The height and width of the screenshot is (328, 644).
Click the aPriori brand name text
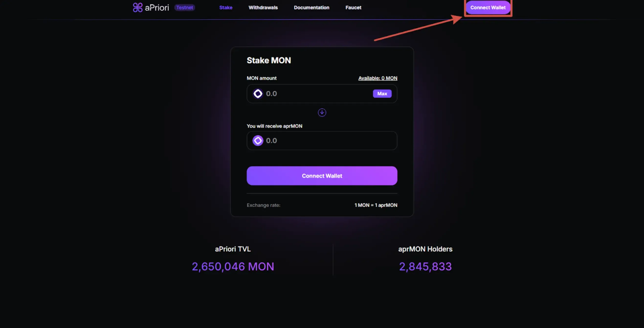pyautogui.click(x=157, y=8)
